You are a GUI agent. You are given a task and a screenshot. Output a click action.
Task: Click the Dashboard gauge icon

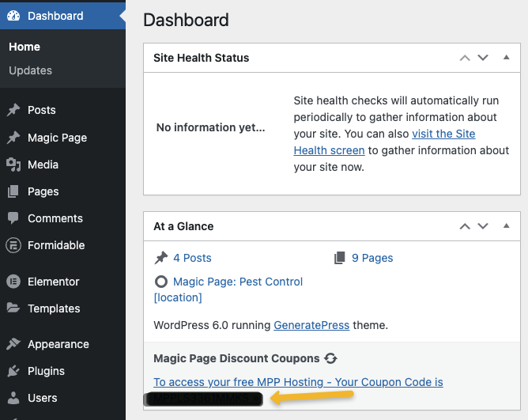click(x=13, y=16)
